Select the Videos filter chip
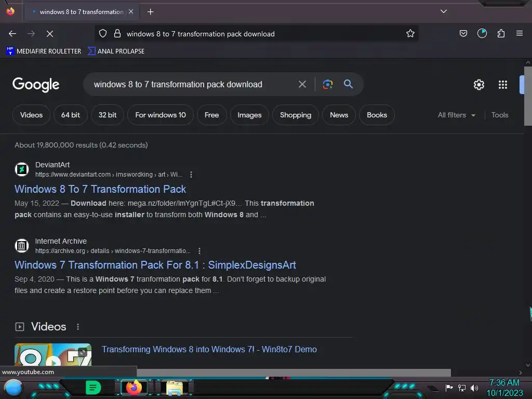The image size is (532, 399). click(31, 115)
